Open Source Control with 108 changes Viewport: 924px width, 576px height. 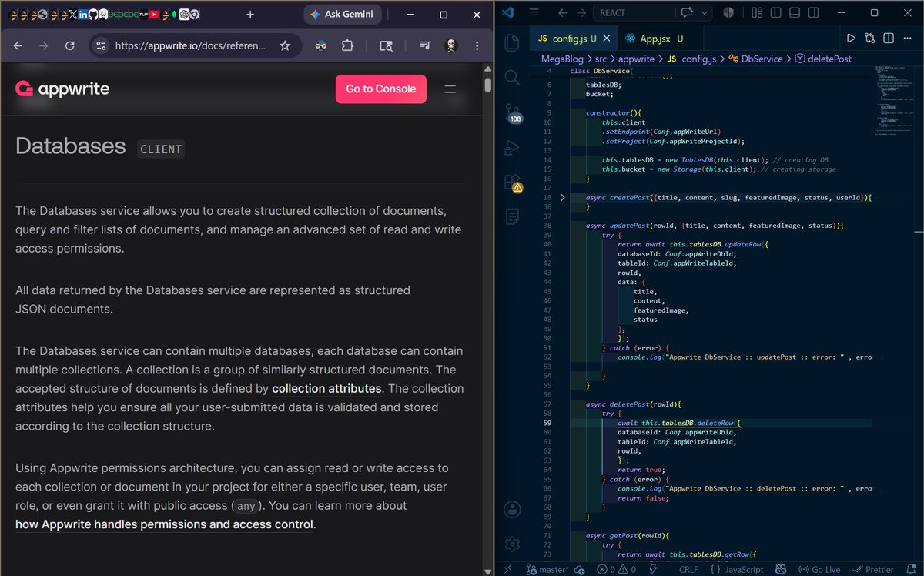pyautogui.click(x=512, y=113)
